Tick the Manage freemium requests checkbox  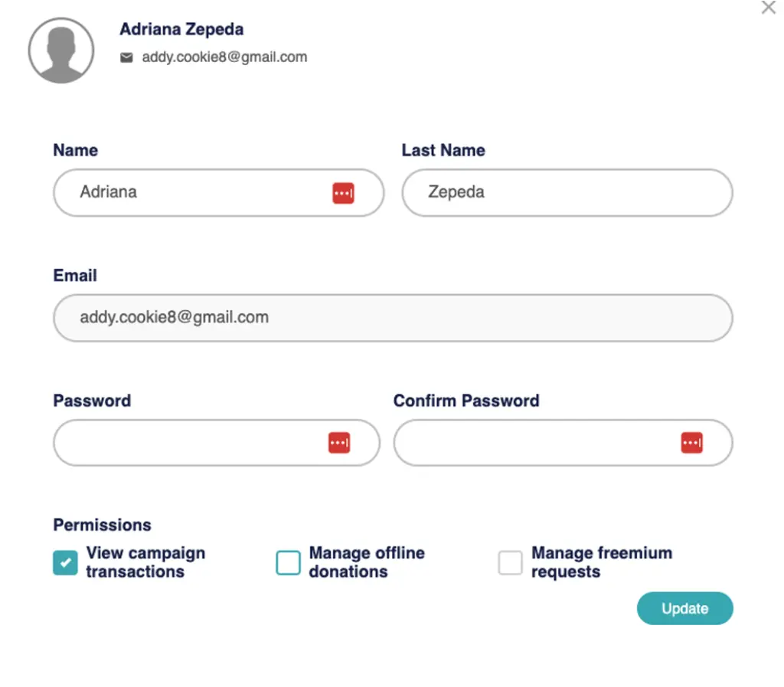510,563
